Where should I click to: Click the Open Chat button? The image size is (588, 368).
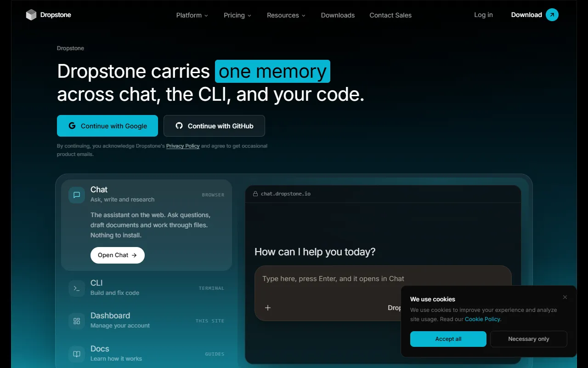point(118,255)
